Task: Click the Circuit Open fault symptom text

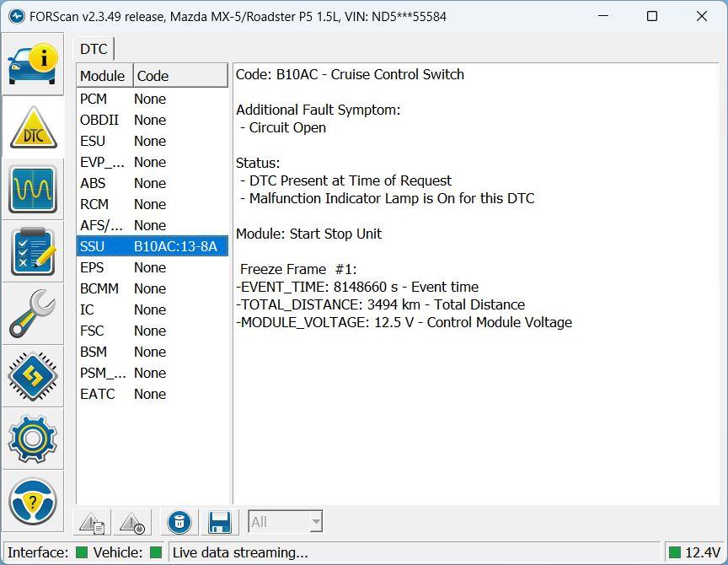Action: pyautogui.click(x=287, y=127)
